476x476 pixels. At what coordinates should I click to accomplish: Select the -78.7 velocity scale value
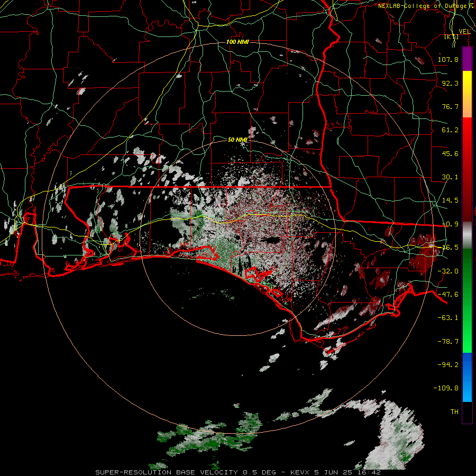(448, 342)
